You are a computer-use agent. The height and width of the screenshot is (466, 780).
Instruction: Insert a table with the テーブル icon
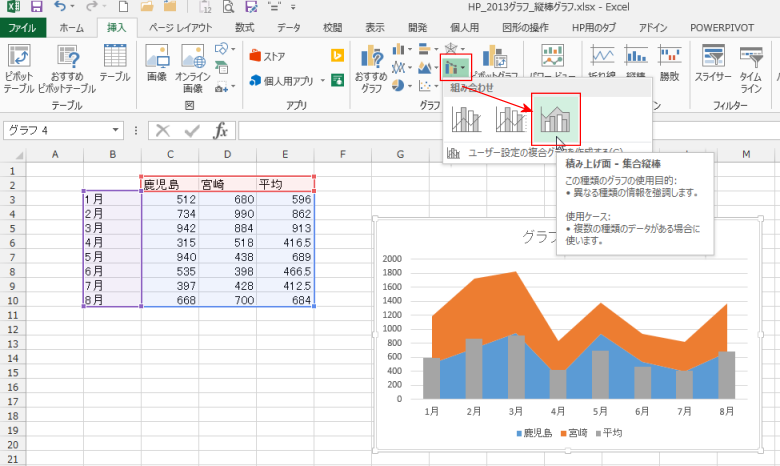114,63
